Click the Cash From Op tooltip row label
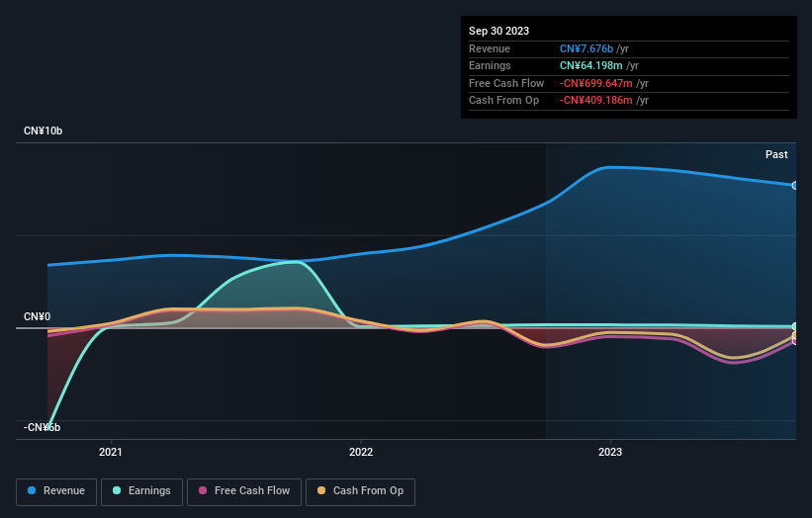The height and width of the screenshot is (518, 812). pyautogui.click(x=503, y=101)
